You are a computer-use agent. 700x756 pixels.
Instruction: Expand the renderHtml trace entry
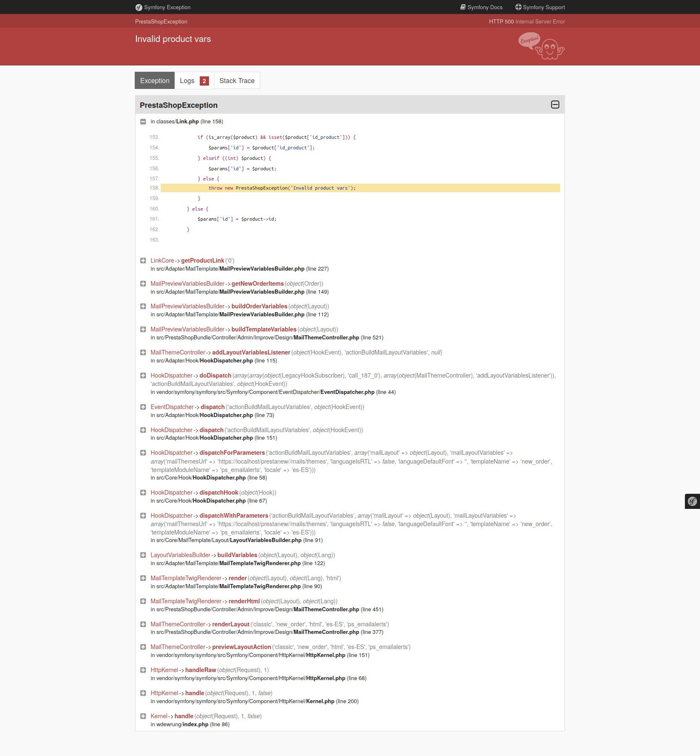pos(143,601)
